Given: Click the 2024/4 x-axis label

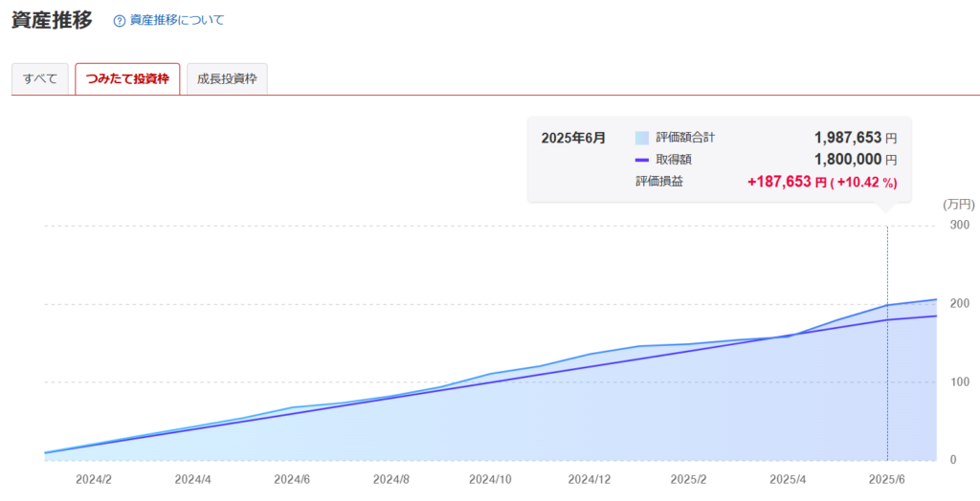Looking at the screenshot, I should pos(193,480).
